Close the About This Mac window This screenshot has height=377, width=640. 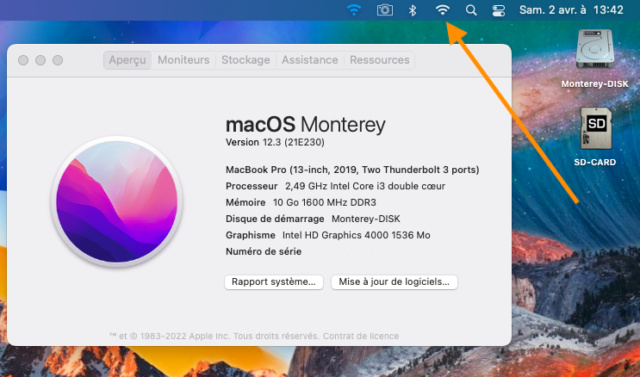pos(23,60)
